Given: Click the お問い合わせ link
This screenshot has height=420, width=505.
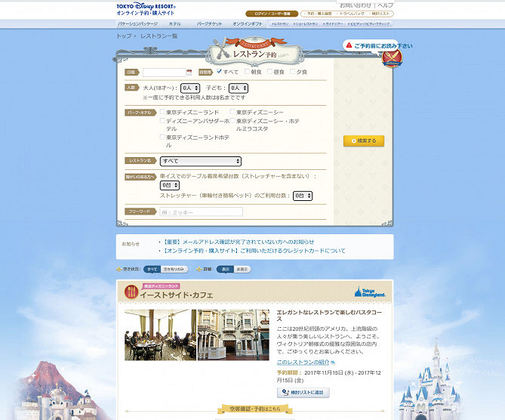Looking at the screenshot, I should tap(356, 5).
